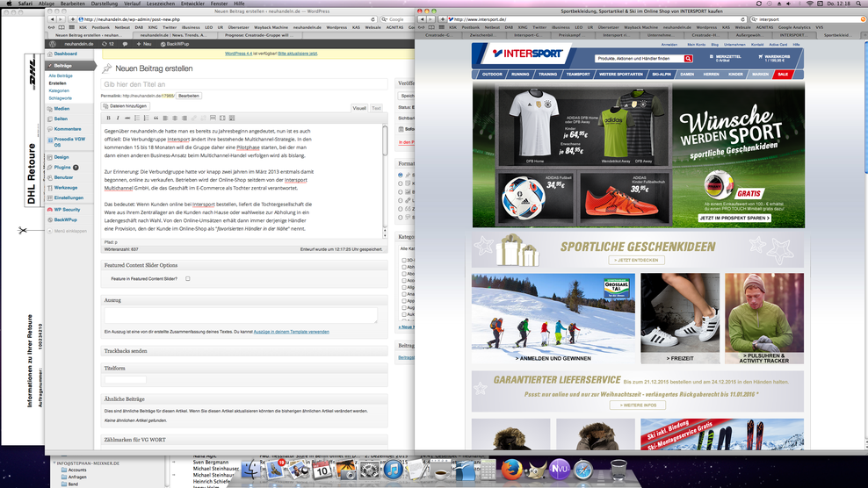This screenshot has height=488, width=868.
Task: Open 'Kategorien' sidebar submenu link
Action: tap(59, 90)
